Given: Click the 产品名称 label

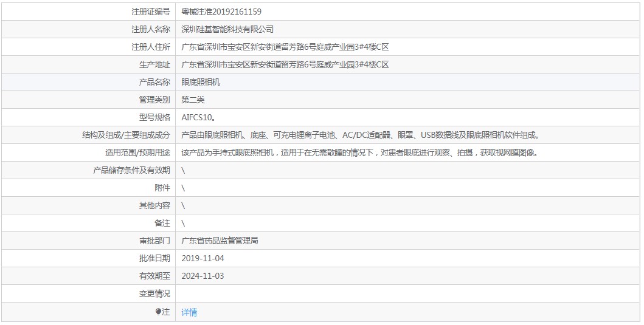Looking at the screenshot, I should pos(154,83).
